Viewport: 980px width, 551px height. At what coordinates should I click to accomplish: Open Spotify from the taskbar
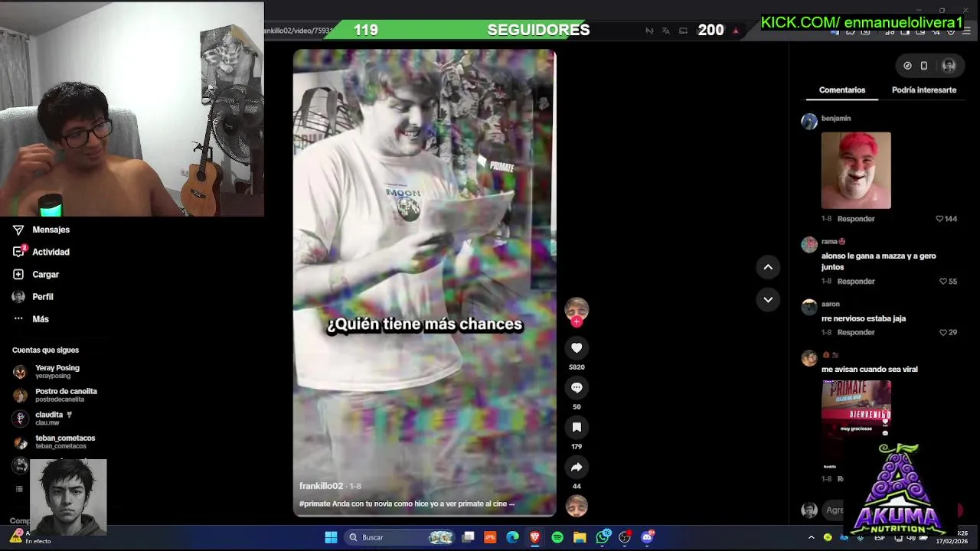[x=557, y=537]
